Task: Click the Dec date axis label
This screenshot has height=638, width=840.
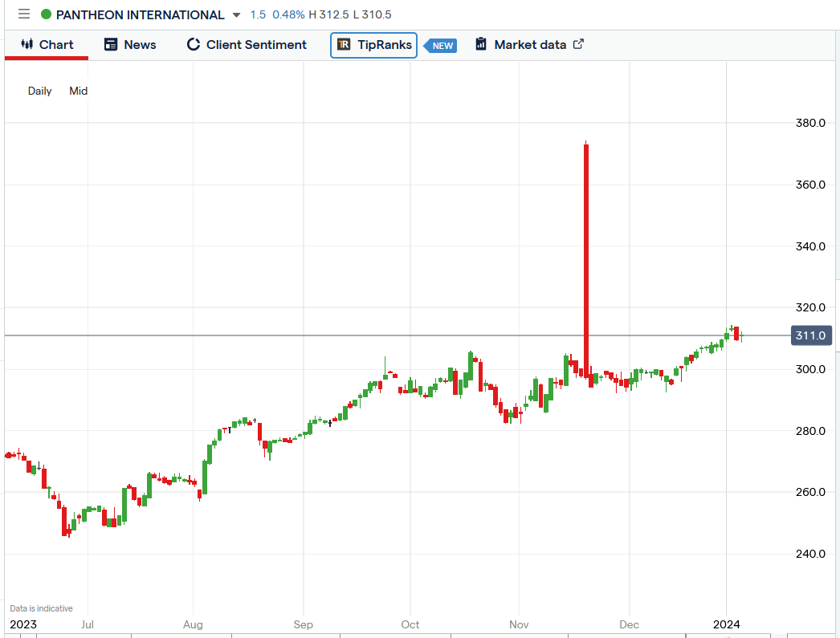Action: click(x=629, y=624)
